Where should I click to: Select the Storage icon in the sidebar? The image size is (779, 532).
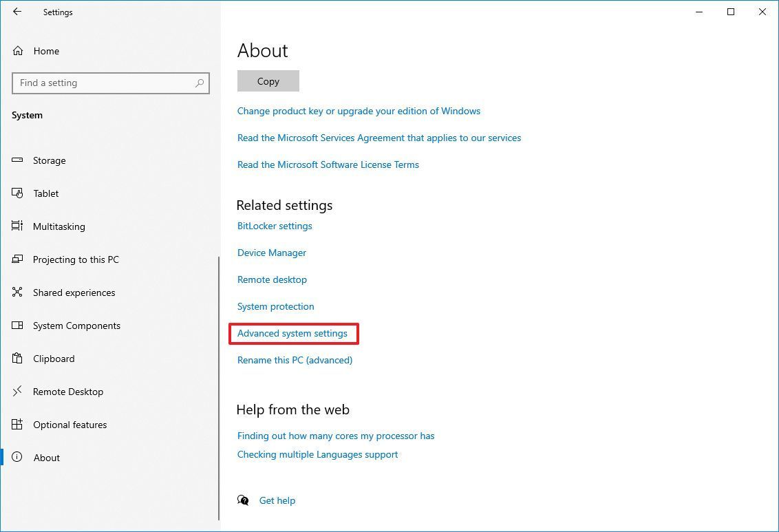click(x=18, y=160)
